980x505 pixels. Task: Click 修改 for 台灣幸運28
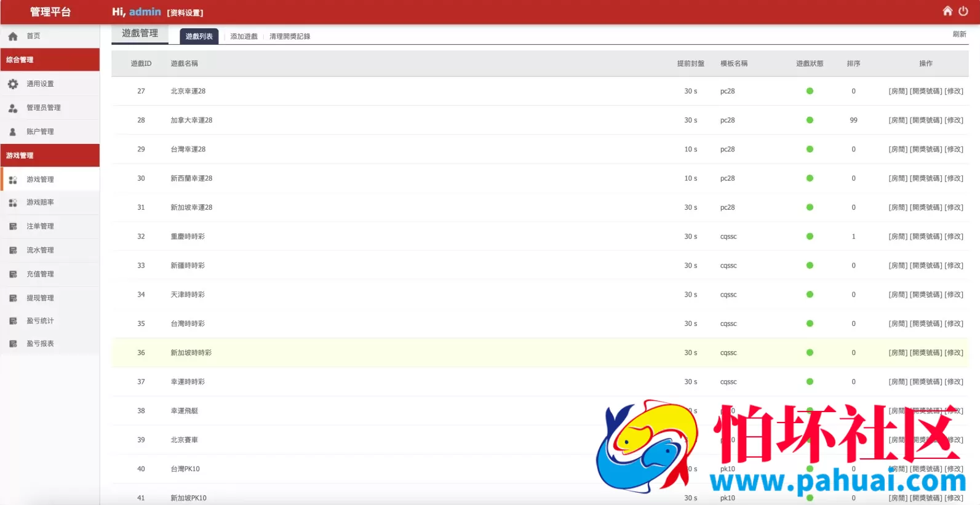954,149
